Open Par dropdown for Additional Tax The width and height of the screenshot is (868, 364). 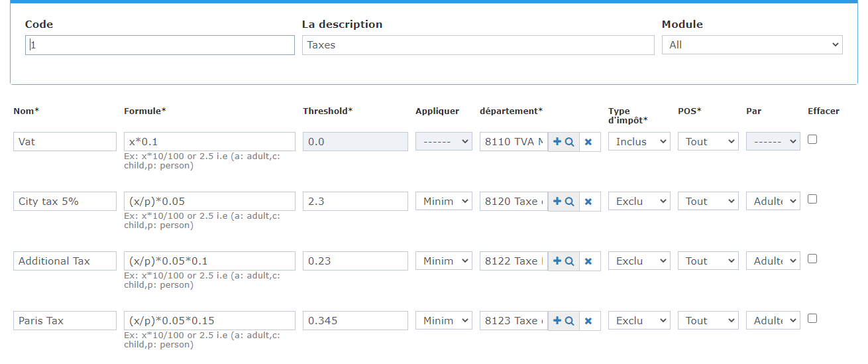point(773,261)
